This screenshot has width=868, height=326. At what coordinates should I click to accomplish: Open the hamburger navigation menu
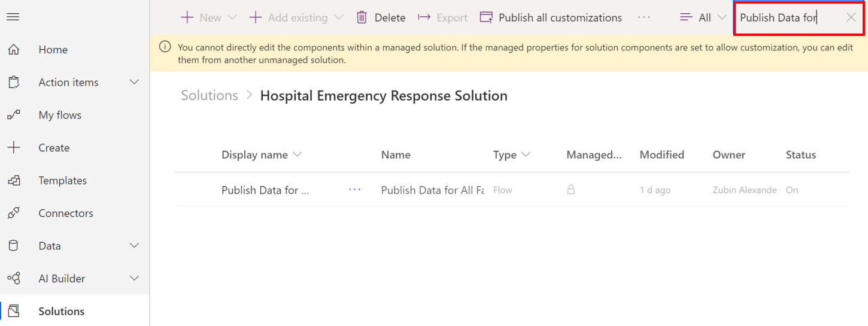13,17
